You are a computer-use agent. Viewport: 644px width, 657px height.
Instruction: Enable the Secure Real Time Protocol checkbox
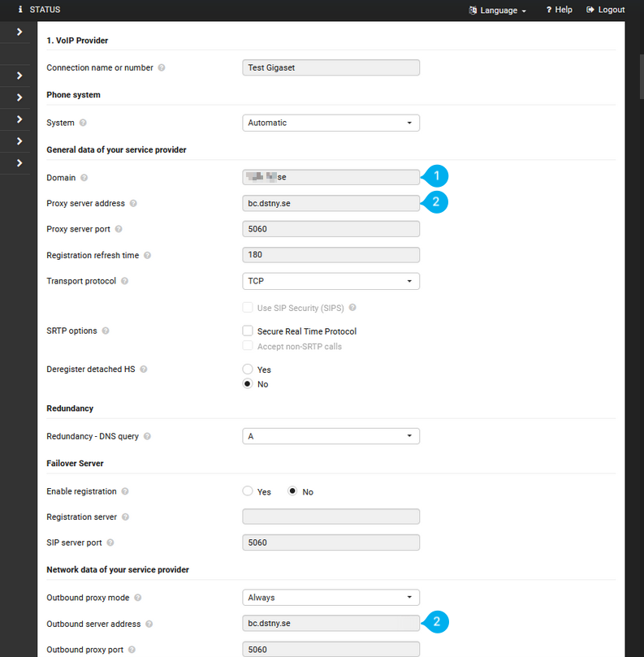click(x=247, y=331)
